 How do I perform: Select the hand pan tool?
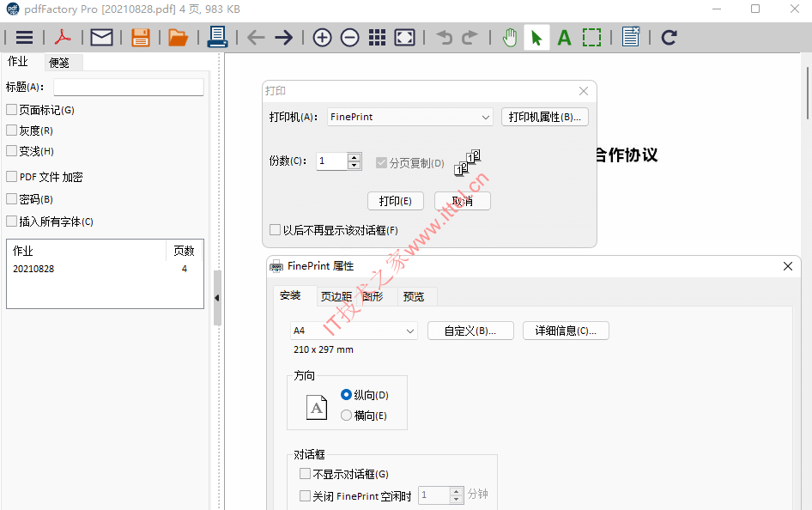coord(510,37)
